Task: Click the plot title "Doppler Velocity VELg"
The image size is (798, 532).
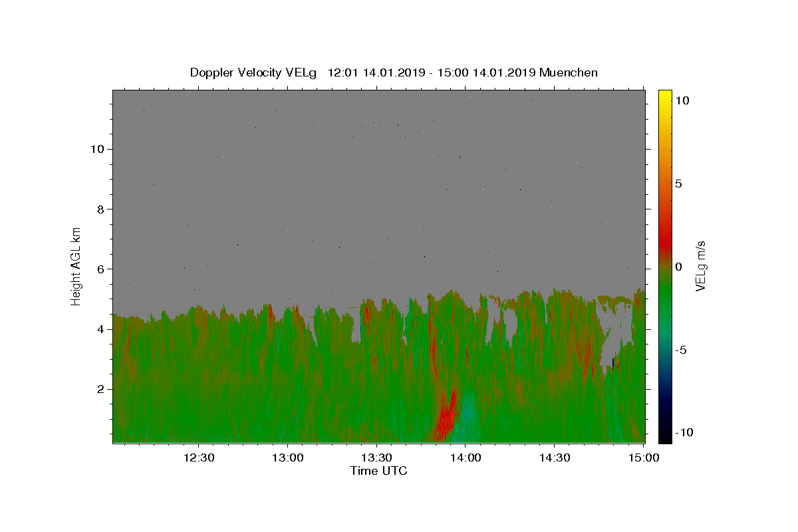Action: [254, 72]
